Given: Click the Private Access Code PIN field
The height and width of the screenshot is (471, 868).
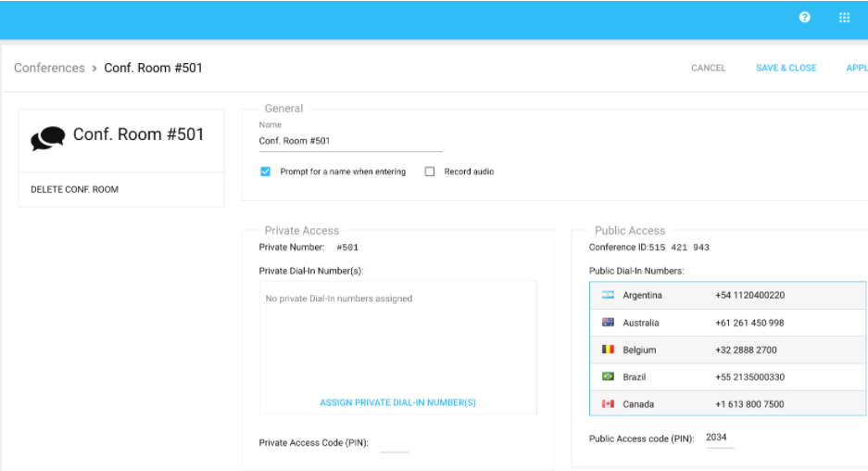Looking at the screenshot, I should (x=394, y=443).
